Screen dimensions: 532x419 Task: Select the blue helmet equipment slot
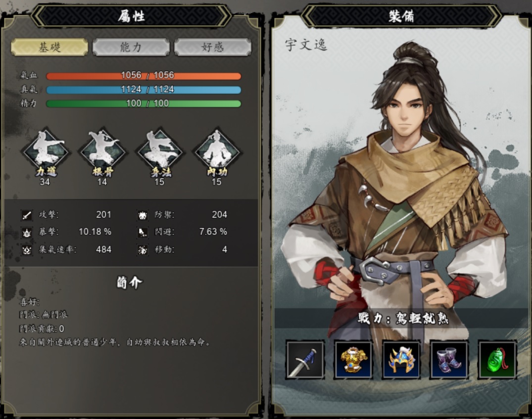pos(401,360)
